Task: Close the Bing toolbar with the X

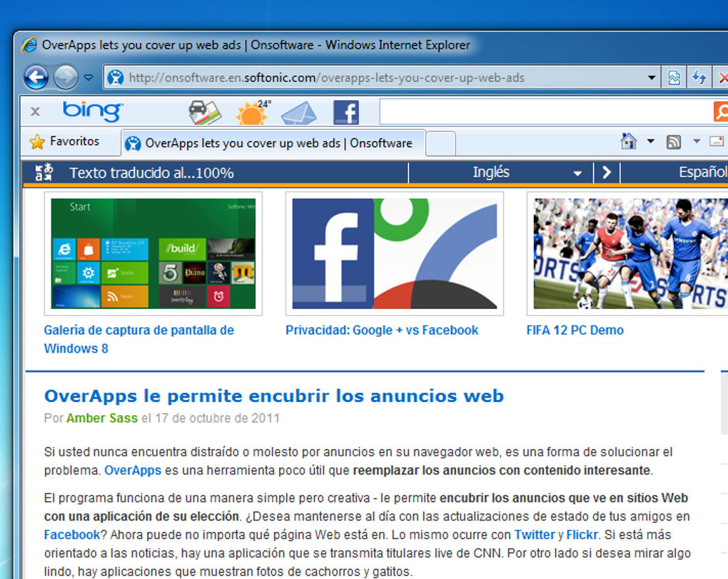Action: click(x=35, y=111)
